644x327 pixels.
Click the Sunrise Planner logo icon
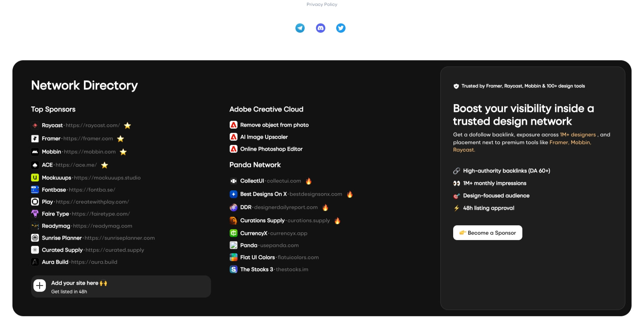[35, 238]
